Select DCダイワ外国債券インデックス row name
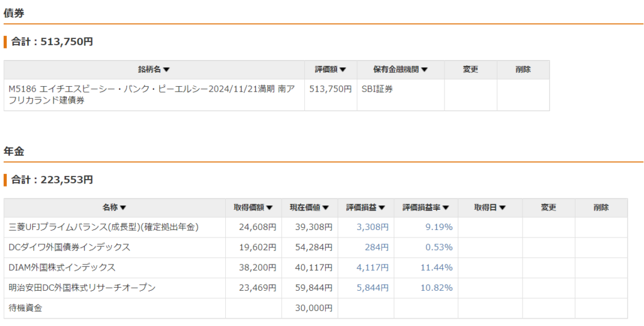The width and height of the screenshot is (644, 326). point(69,247)
